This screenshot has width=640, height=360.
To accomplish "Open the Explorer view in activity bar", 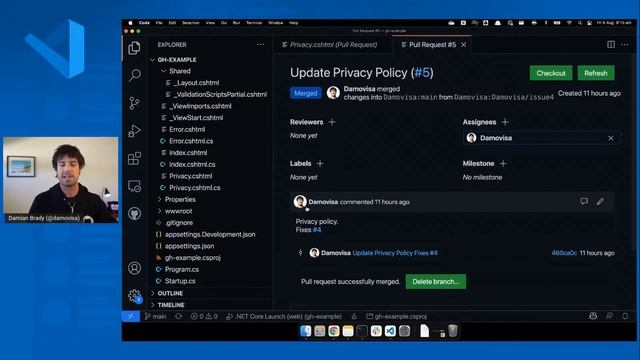I will (x=134, y=48).
